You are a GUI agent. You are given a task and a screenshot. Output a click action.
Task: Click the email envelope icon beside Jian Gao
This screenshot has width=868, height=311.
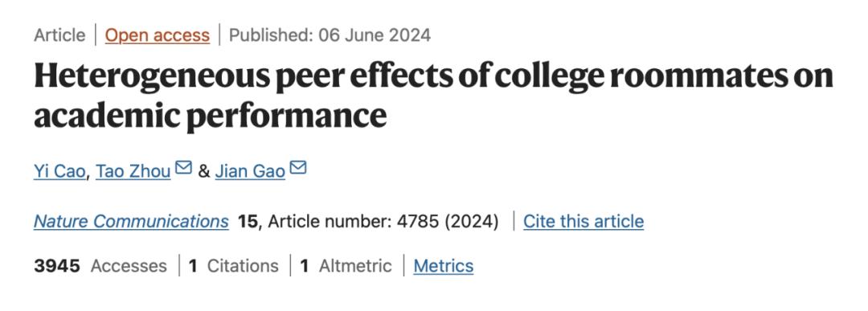[298, 167]
